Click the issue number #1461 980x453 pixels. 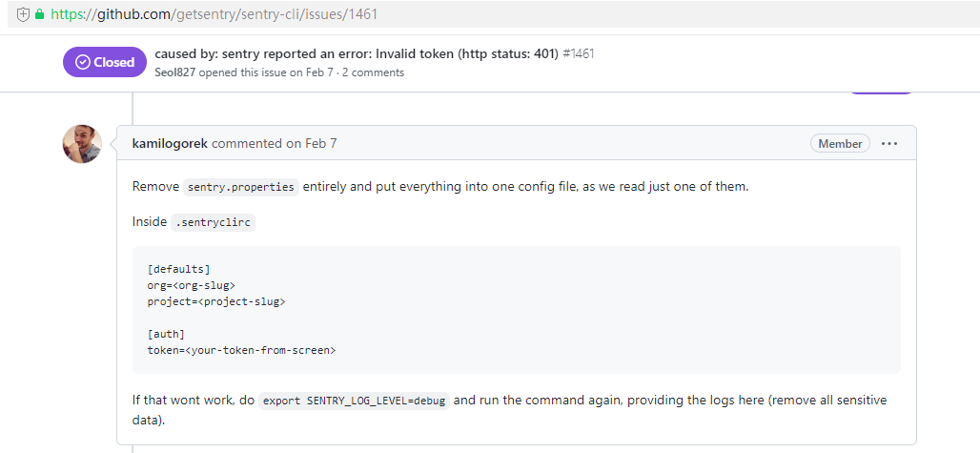pos(579,54)
